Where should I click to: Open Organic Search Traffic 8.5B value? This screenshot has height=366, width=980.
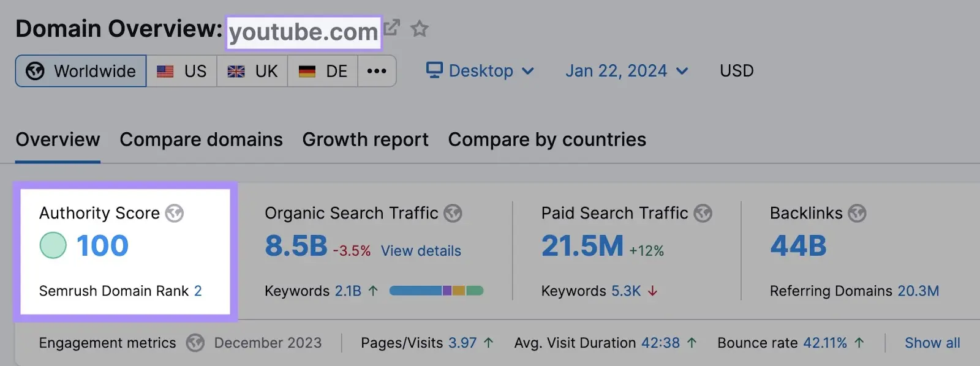point(296,245)
